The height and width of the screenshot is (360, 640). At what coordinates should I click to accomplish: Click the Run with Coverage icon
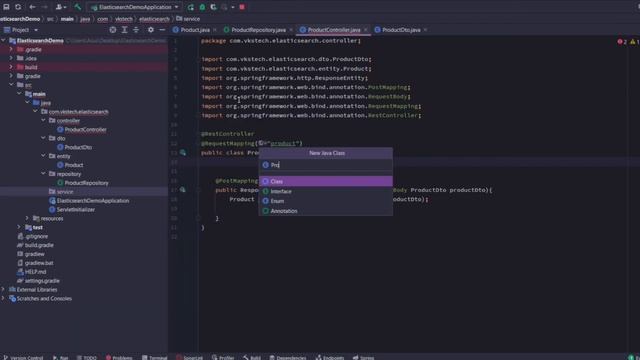click(213, 7)
